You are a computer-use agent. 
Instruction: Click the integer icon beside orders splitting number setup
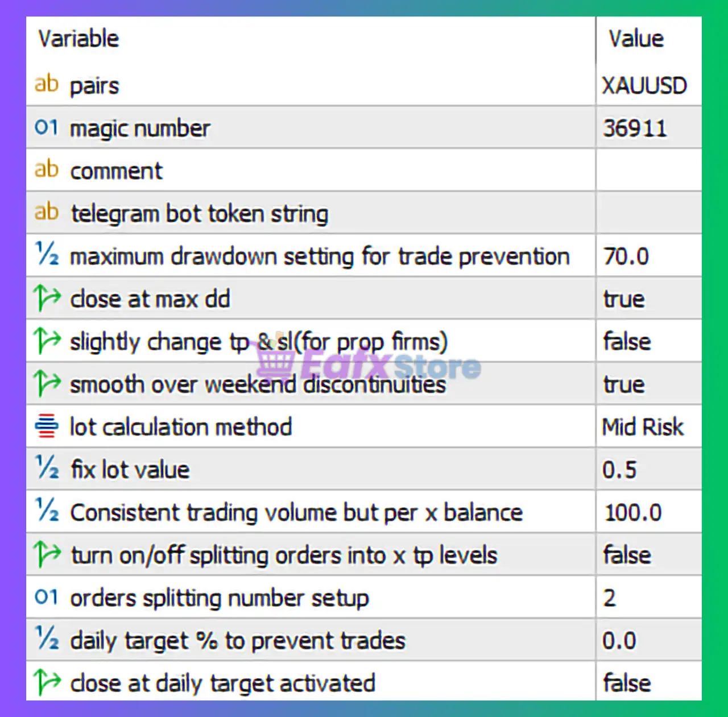47,597
